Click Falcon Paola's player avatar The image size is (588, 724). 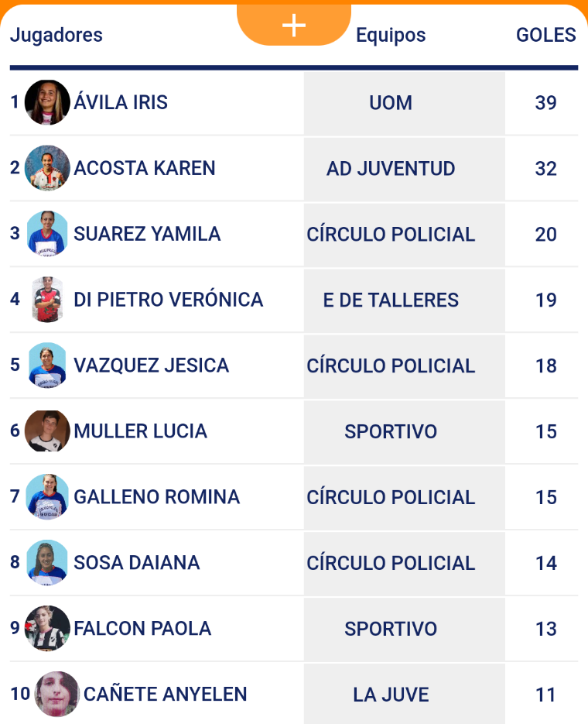47,629
